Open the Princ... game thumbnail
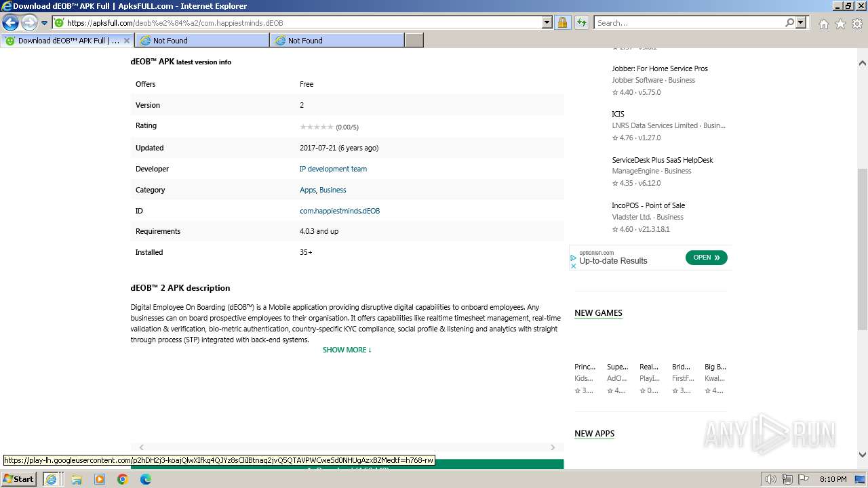 pyautogui.click(x=585, y=367)
